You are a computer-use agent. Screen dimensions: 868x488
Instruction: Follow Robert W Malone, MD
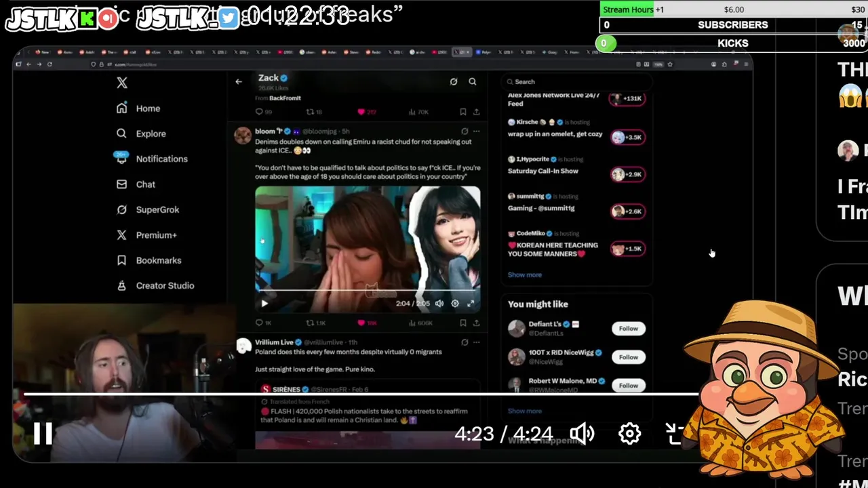[x=628, y=386]
